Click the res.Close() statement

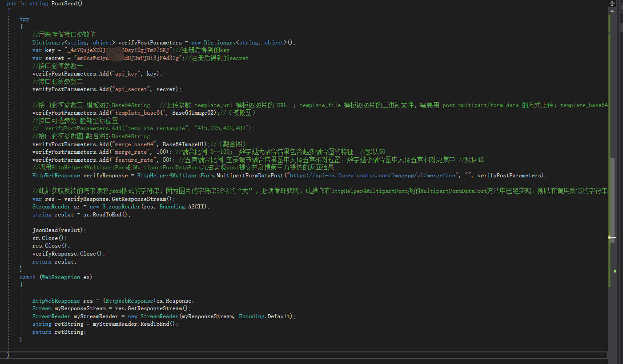[x=51, y=246]
